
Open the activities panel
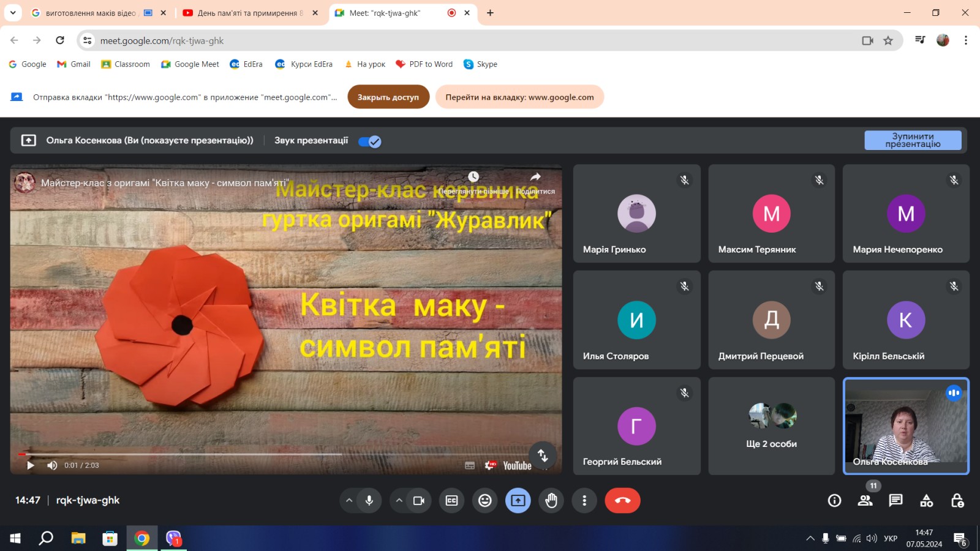(x=926, y=501)
